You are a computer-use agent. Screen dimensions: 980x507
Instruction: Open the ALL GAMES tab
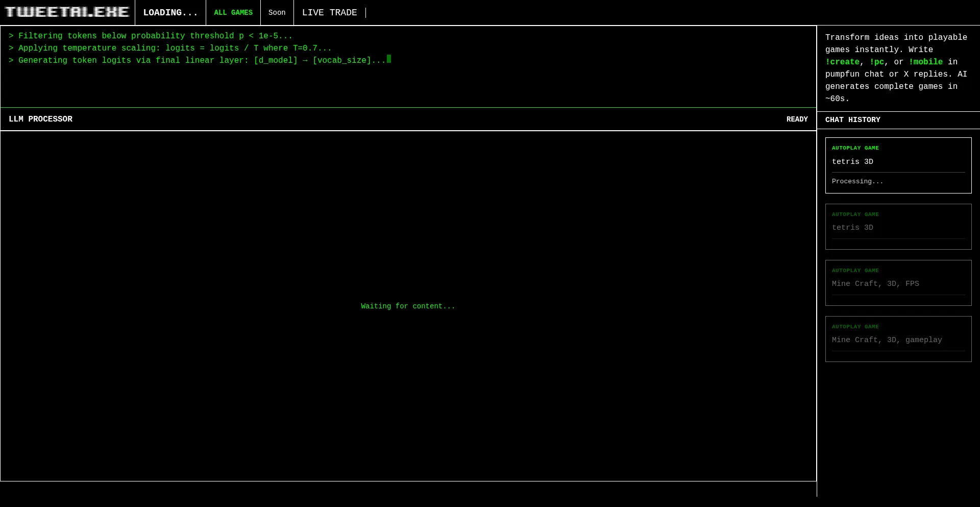click(233, 13)
